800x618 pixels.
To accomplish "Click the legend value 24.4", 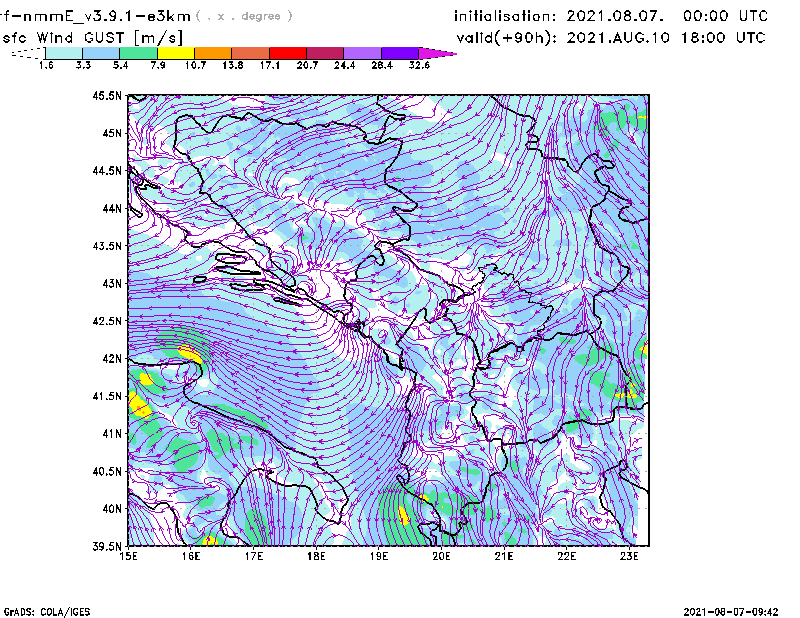I will click(344, 65).
